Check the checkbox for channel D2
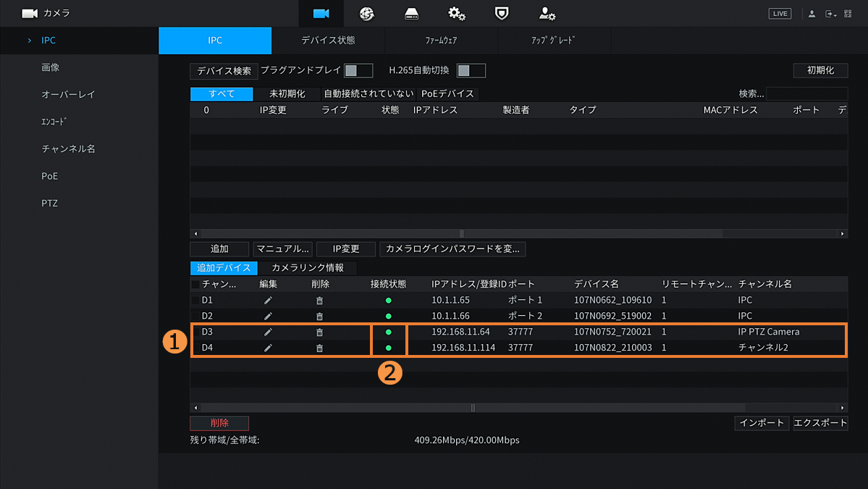 (195, 316)
